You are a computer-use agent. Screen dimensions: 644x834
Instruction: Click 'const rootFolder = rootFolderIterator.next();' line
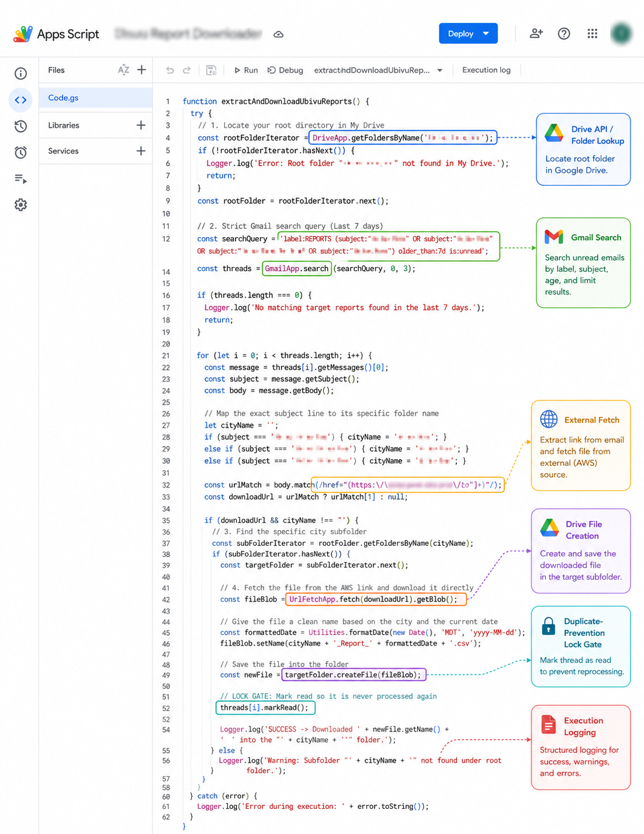point(293,200)
